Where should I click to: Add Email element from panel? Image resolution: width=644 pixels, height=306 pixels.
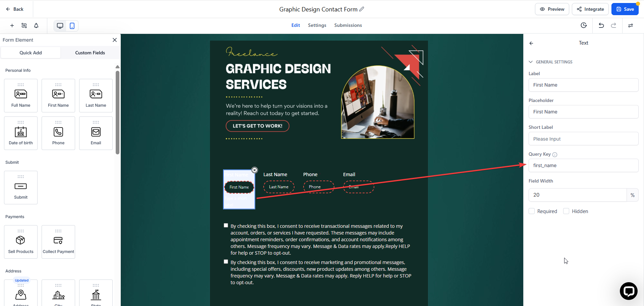96,133
